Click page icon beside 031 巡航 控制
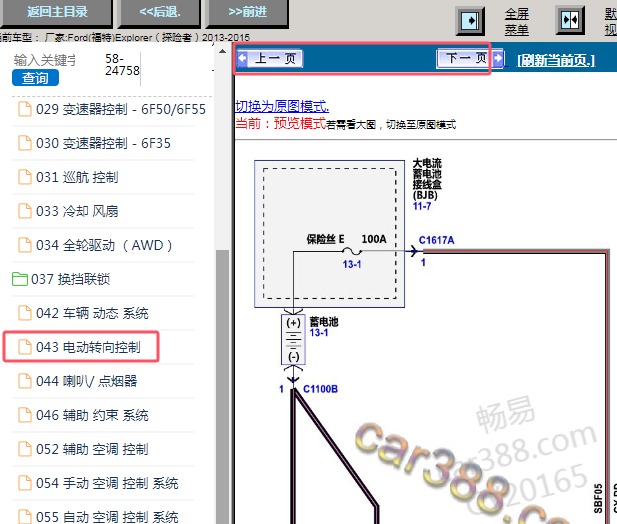Viewport: 617px width, 524px height. 25,177
